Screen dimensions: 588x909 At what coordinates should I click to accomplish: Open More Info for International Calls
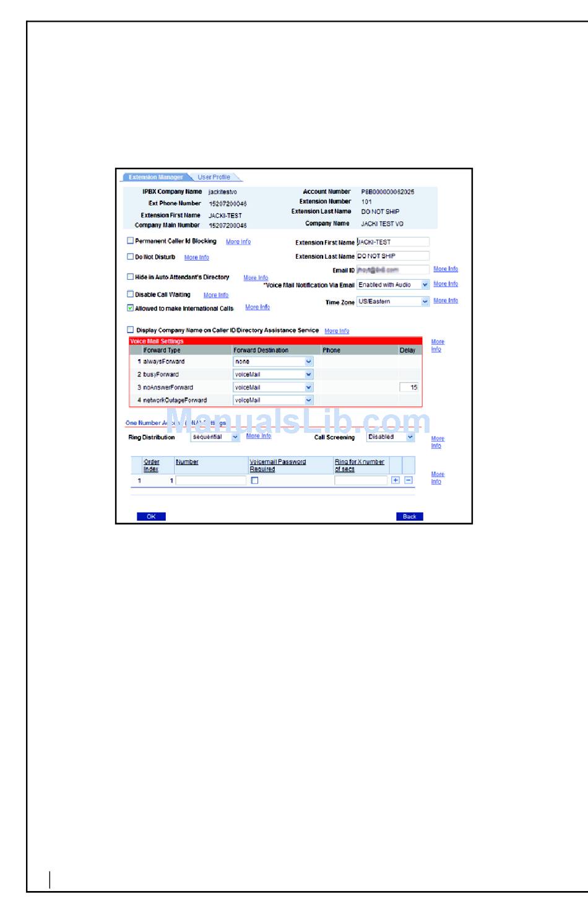point(257,307)
